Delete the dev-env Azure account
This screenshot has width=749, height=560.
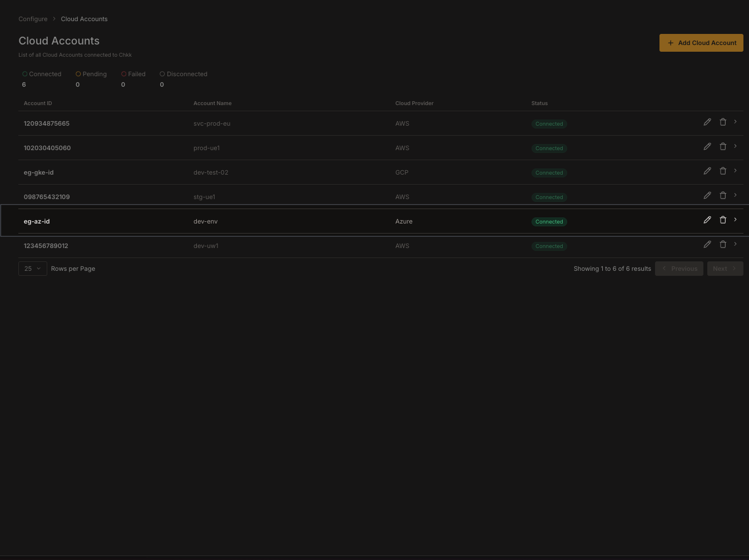coord(723,220)
